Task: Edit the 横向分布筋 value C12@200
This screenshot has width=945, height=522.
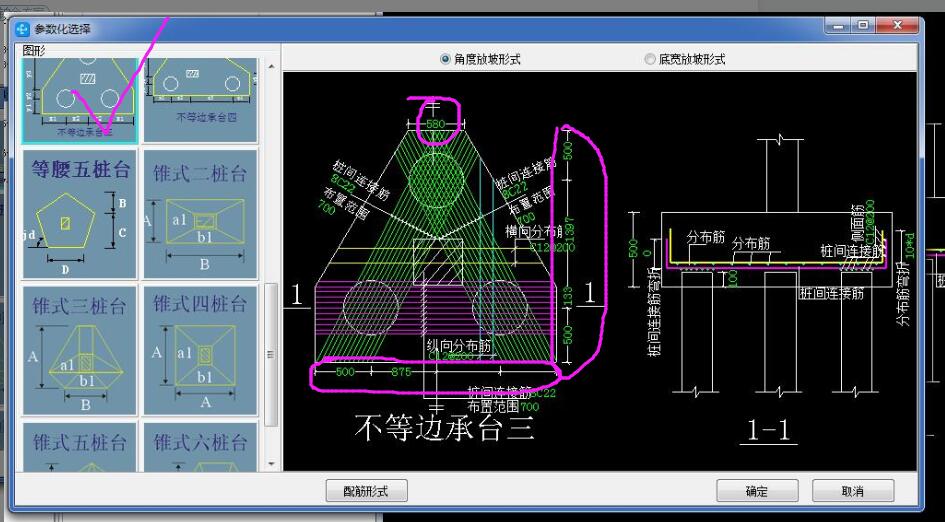Action: 553,247
